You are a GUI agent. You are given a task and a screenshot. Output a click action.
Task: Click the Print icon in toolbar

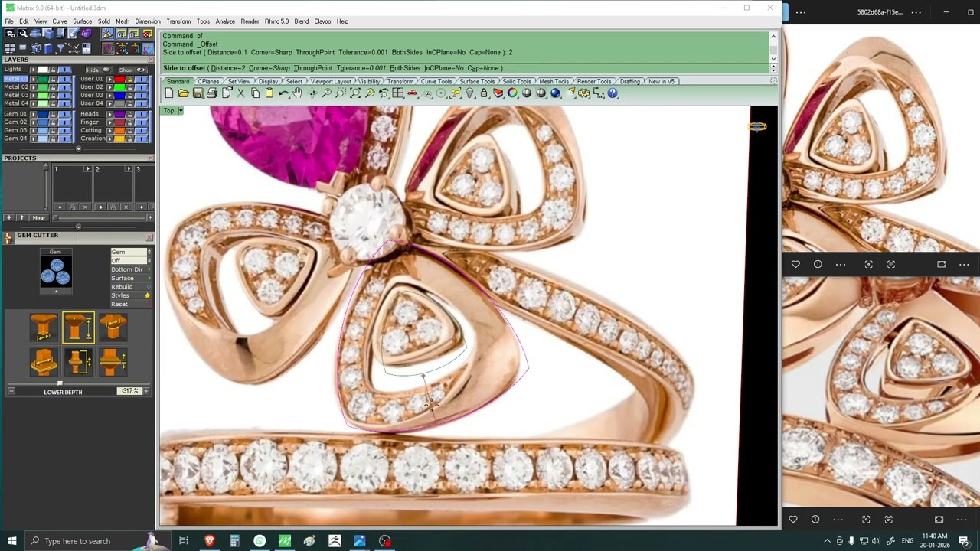[x=212, y=93]
